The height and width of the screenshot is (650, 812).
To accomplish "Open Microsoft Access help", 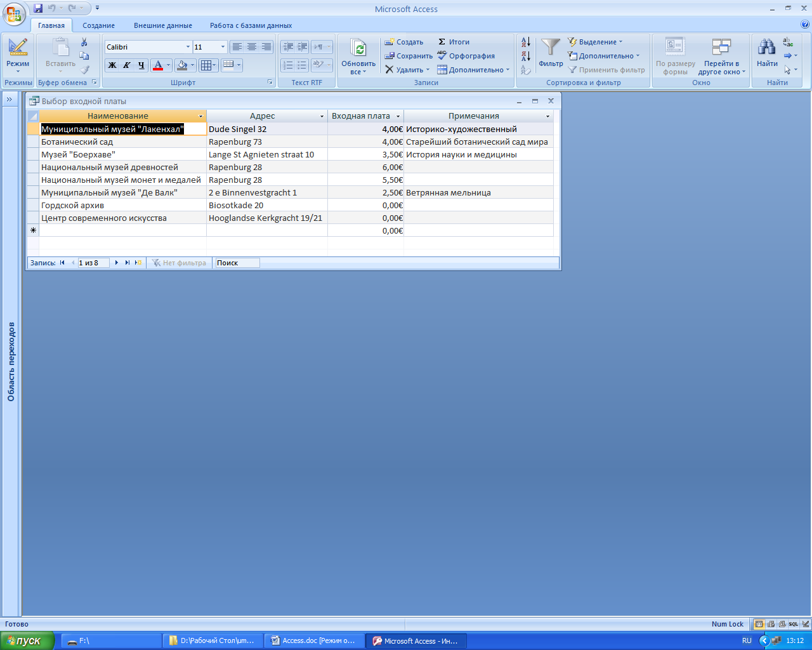I will (x=805, y=25).
